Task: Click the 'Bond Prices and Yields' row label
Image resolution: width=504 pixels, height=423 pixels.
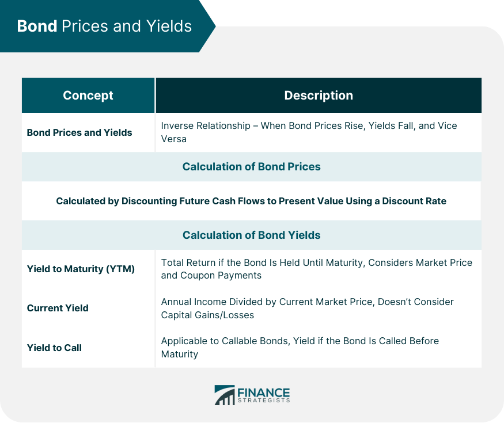Action: [79, 132]
